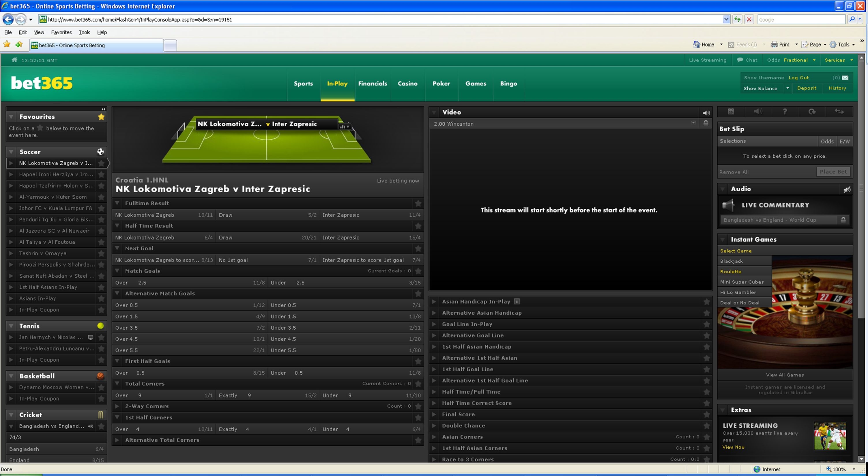Click the refresh icon above the Bet Slip

[x=812, y=112]
